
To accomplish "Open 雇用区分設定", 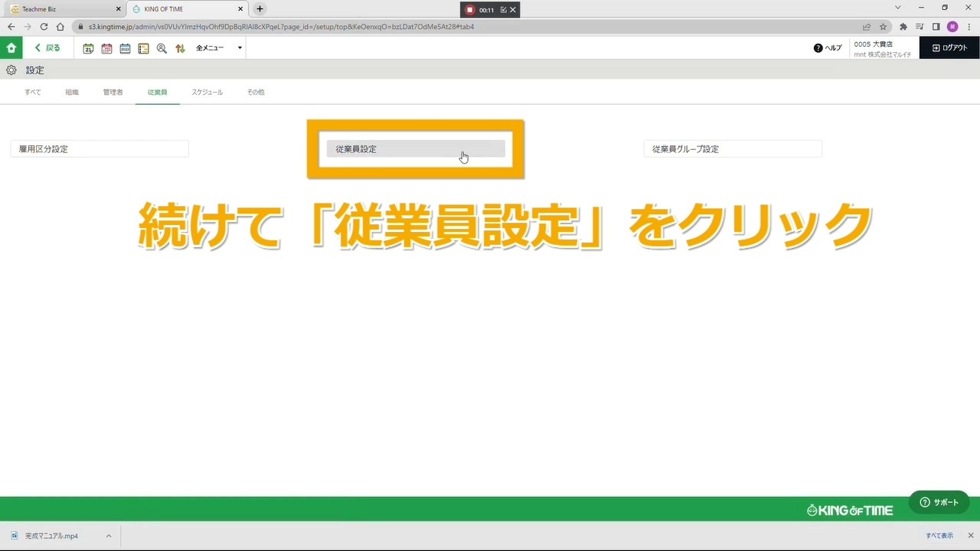I will point(100,149).
